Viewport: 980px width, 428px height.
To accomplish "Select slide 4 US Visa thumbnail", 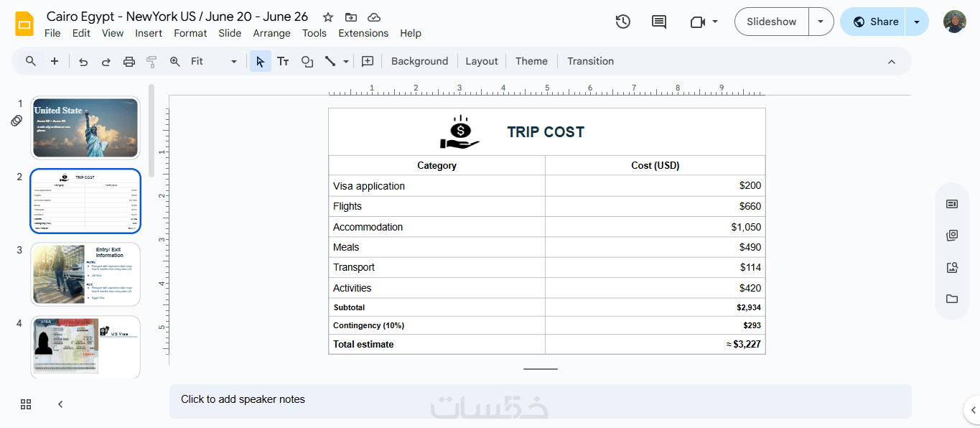I will click(x=85, y=347).
